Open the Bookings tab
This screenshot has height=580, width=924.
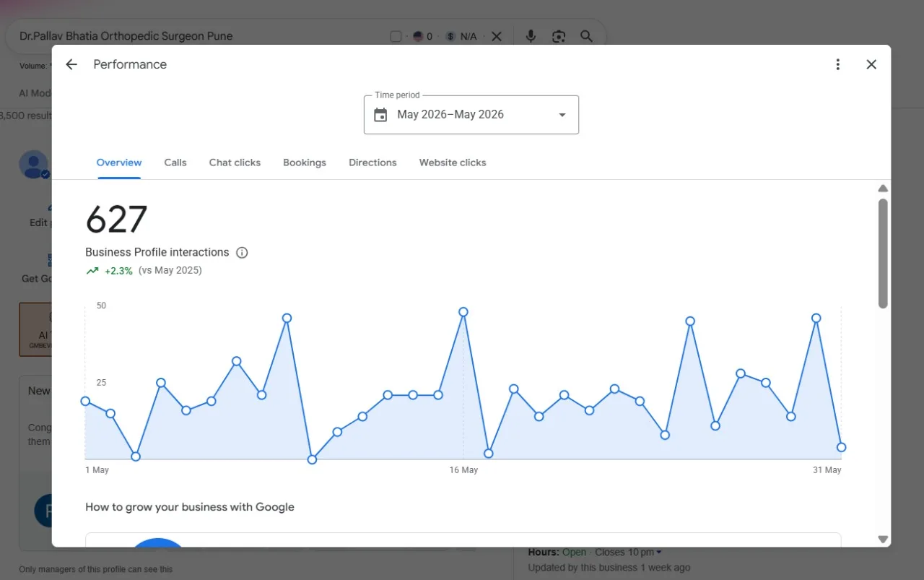coord(305,163)
